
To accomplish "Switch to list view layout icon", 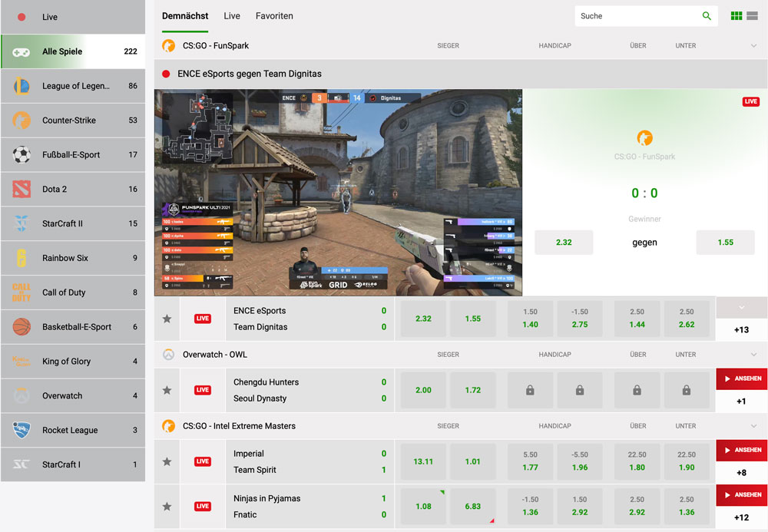I will click(x=753, y=16).
